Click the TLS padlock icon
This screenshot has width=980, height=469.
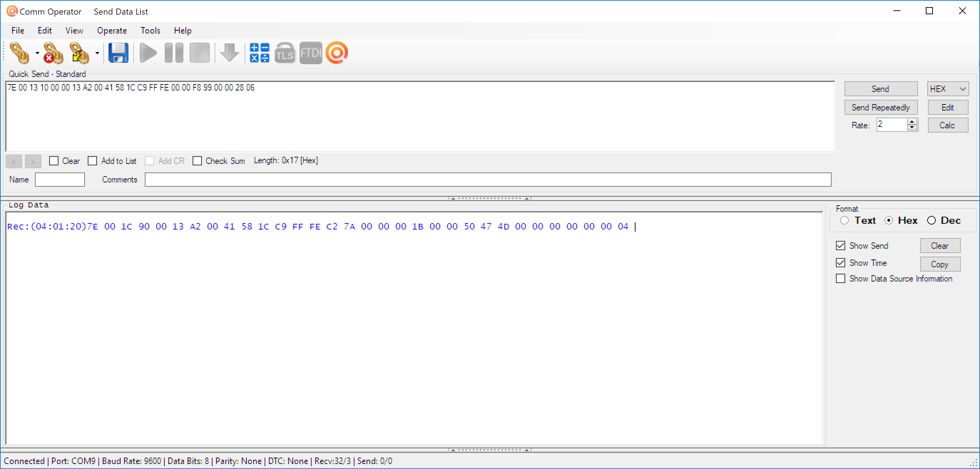pyautogui.click(x=285, y=53)
